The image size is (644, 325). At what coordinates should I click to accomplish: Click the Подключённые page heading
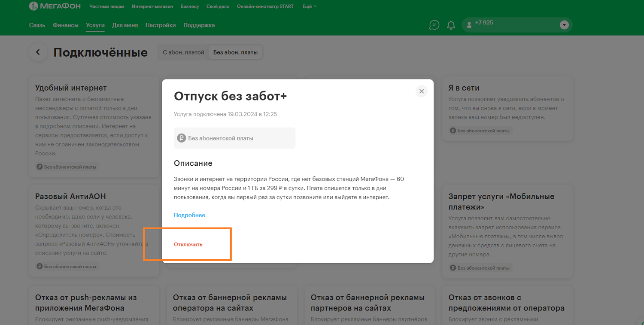[100, 52]
